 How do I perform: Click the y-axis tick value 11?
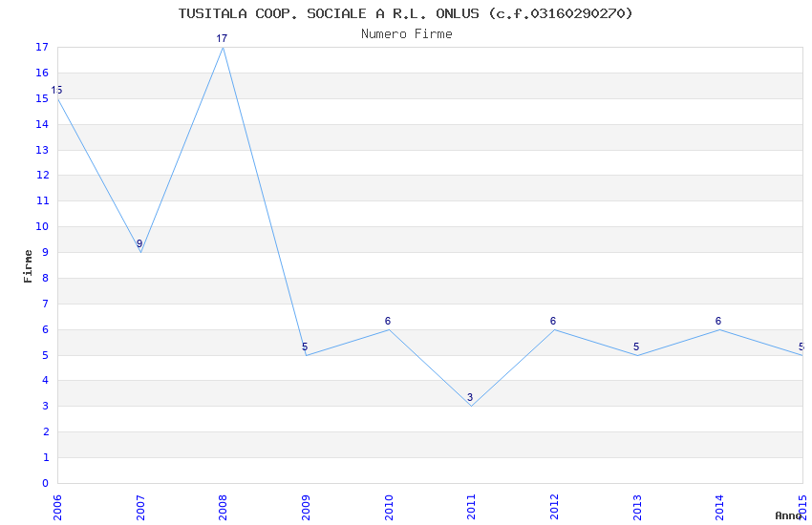point(42,200)
